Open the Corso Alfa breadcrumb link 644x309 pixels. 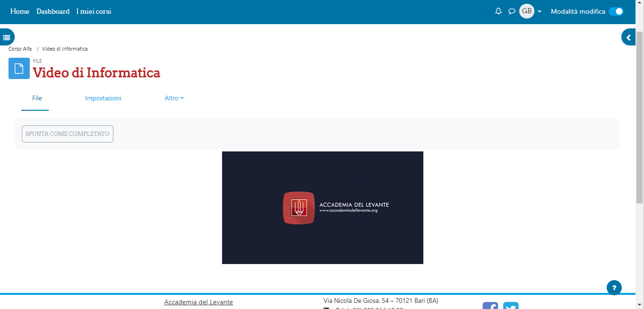tap(20, 49)
